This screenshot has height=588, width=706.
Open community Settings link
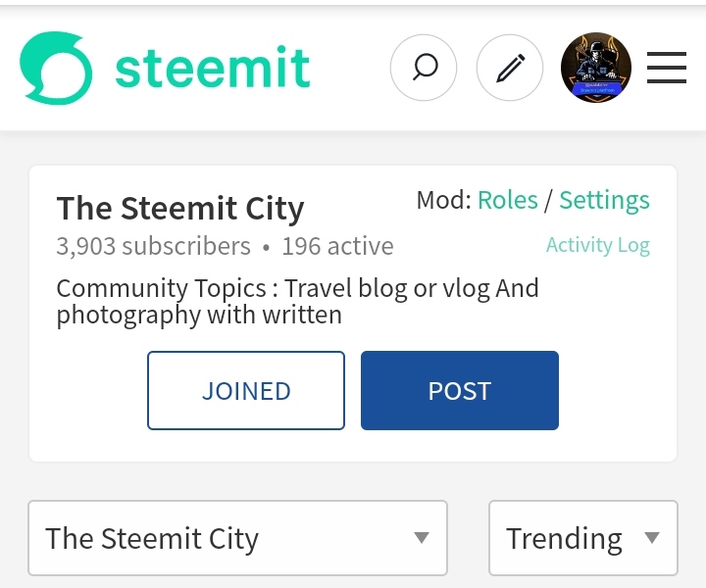click(x=604, y=200)
